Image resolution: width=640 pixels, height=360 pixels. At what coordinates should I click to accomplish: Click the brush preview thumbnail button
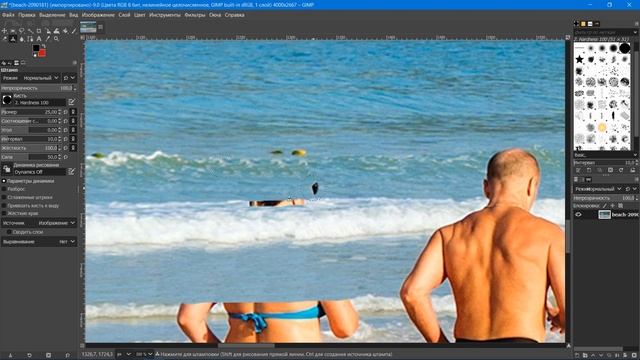7,100
